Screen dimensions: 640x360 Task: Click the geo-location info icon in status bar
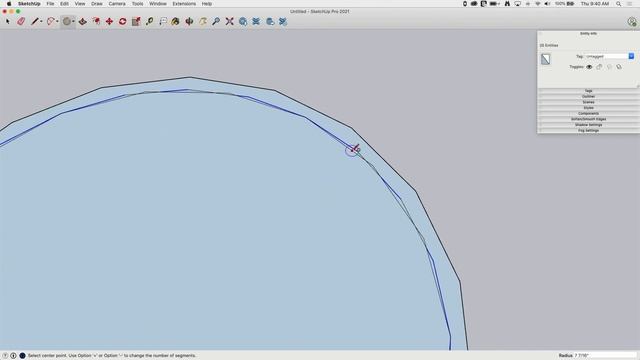(13, 356)
